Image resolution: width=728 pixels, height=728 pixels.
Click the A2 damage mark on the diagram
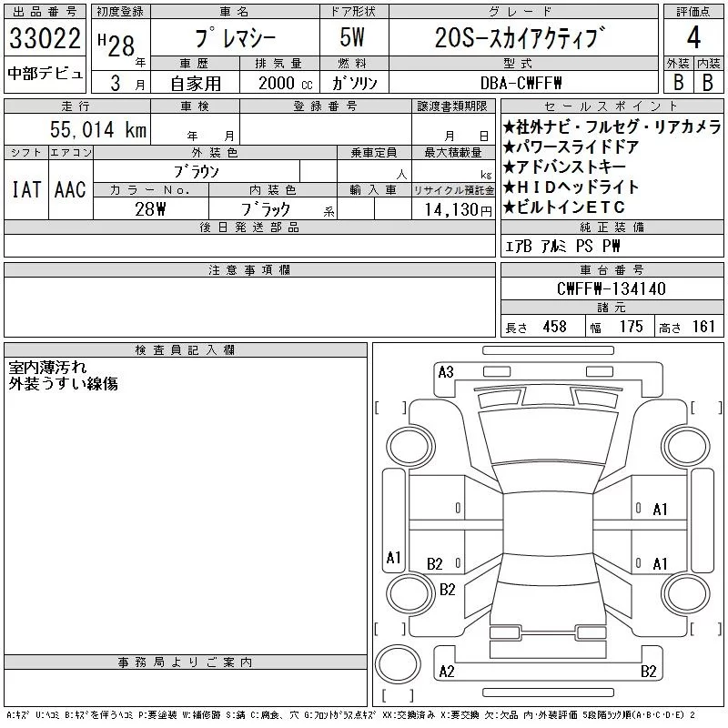447,672
